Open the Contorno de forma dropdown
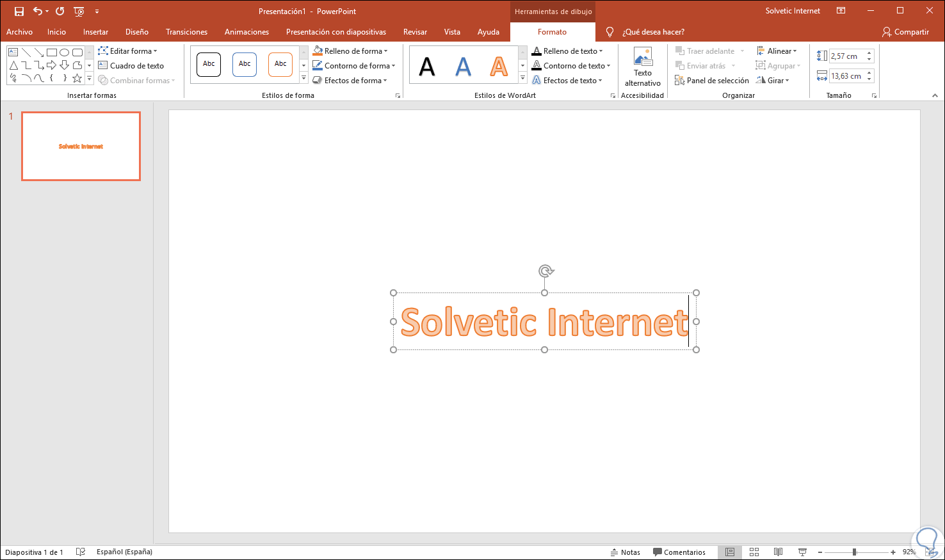Viewport: 945px width, 560px height. pos(354,66)
